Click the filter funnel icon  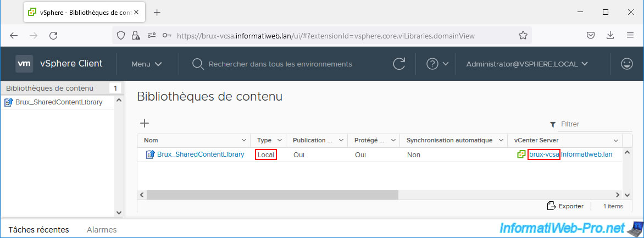(x=553, y=124)
